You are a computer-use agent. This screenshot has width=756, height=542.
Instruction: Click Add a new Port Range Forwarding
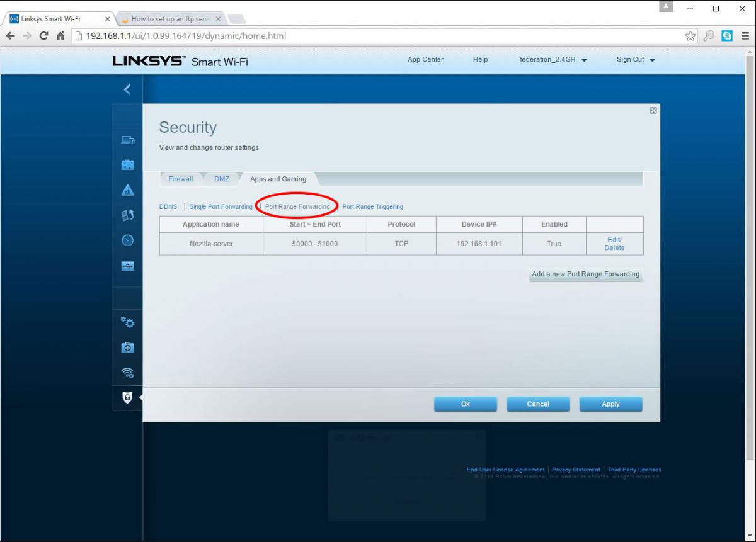point(586,274)
